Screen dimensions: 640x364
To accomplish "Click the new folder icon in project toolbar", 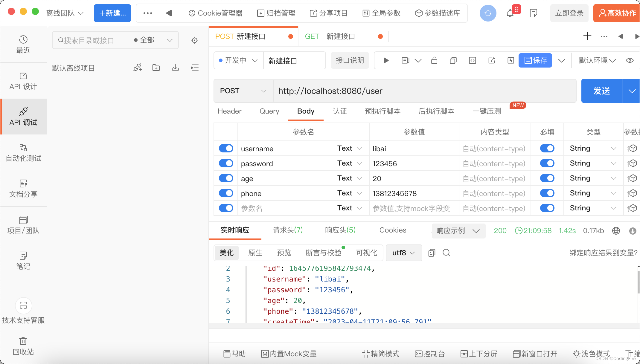I will 156,68.
